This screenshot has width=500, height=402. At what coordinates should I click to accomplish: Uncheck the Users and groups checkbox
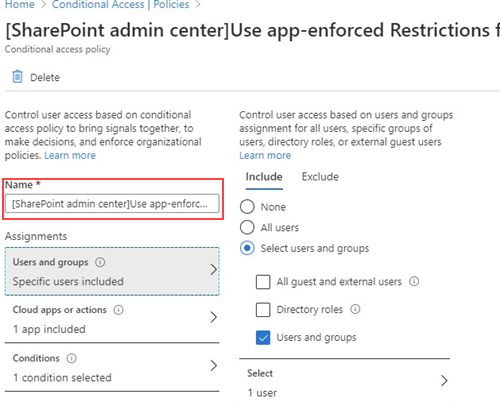pos(263,337)
